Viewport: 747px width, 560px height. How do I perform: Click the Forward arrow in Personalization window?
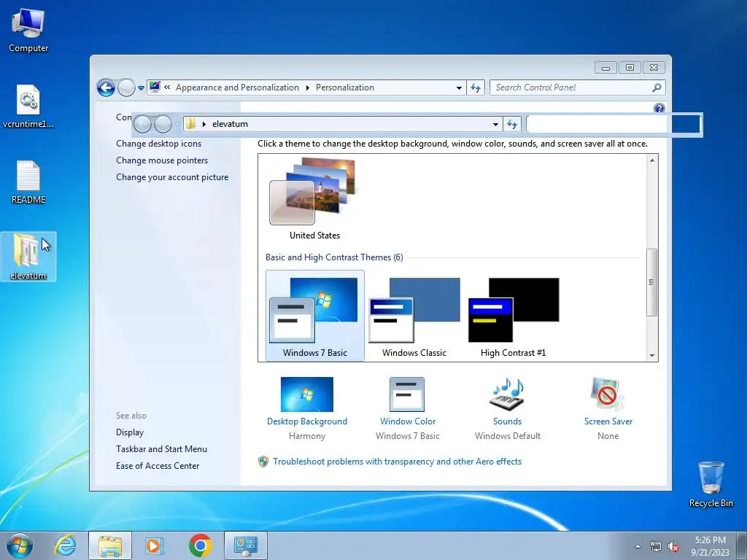pyautogui.click(x=126, y=87)
